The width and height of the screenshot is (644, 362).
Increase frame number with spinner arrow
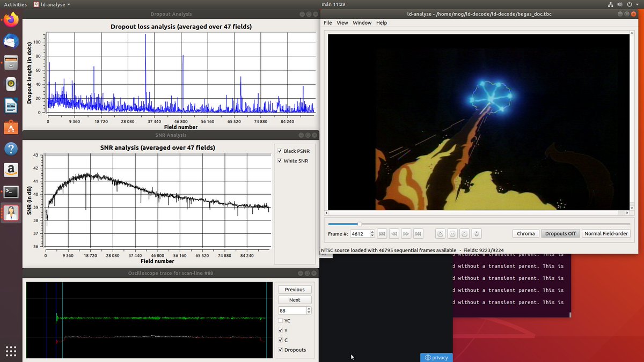[x=372, y=232]
